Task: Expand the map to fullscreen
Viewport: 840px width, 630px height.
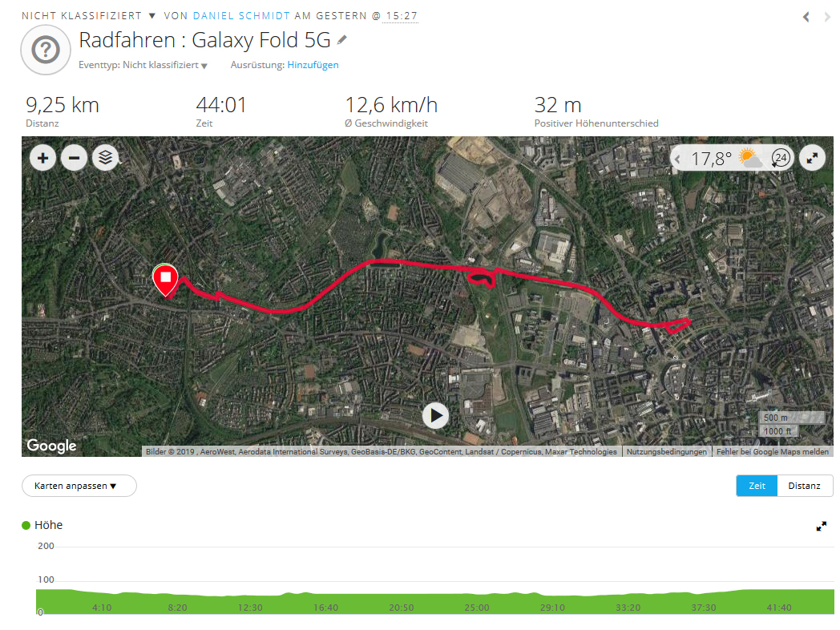Action: click(814, 158)
